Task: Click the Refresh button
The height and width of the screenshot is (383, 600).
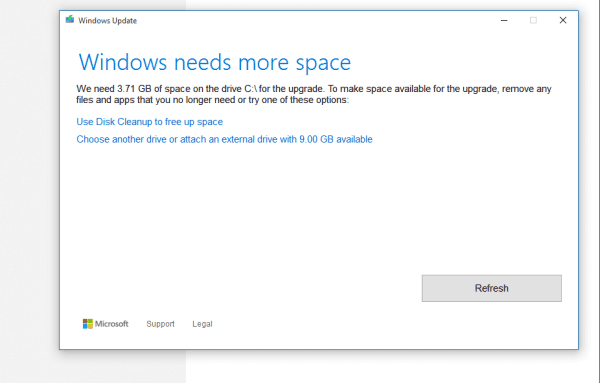Action: (x=492, y=288)
